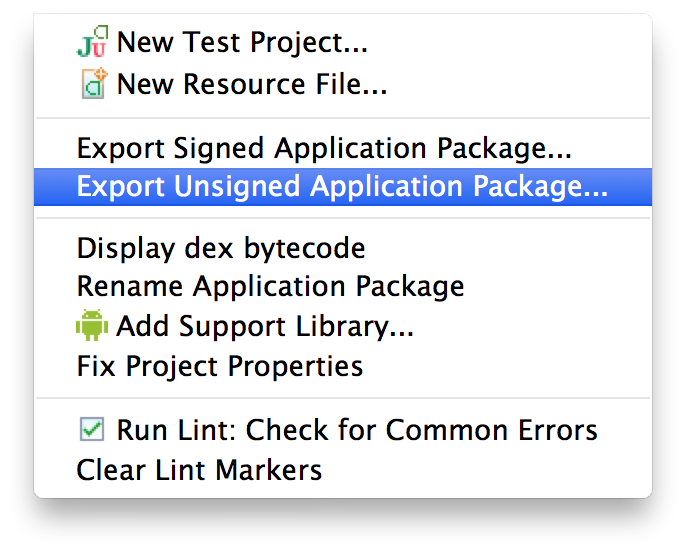This screenshot has height=552, width=686.
Task: Start a new Android test project
Action: (242, 43)
